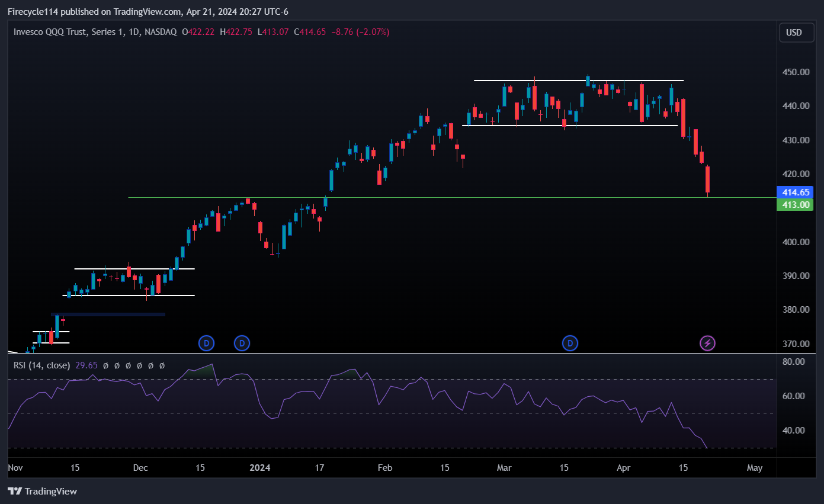Click the open value O422.22
The image size is (824, 504).
199,32
